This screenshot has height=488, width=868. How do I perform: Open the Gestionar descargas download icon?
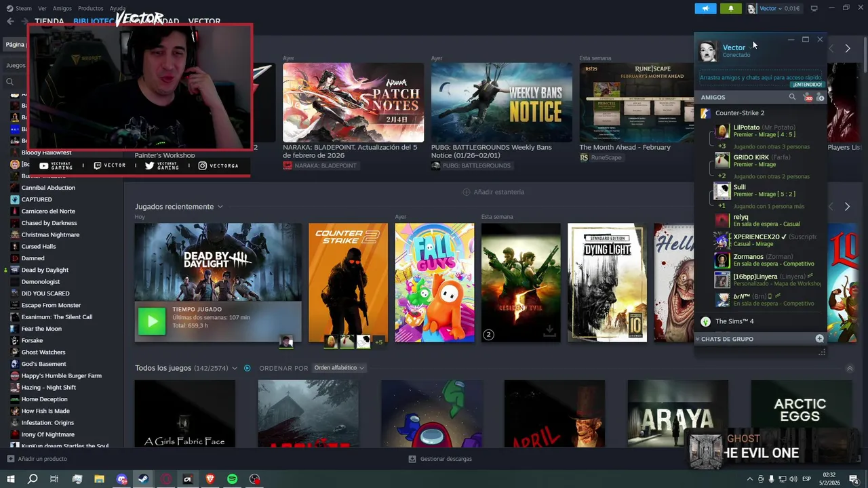tap(412, 459)
